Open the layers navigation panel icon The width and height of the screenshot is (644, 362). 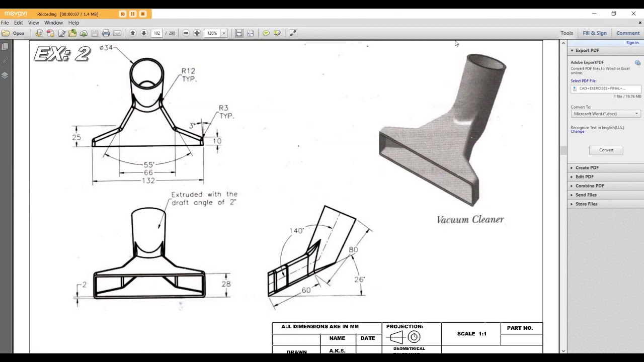[5, 75]
